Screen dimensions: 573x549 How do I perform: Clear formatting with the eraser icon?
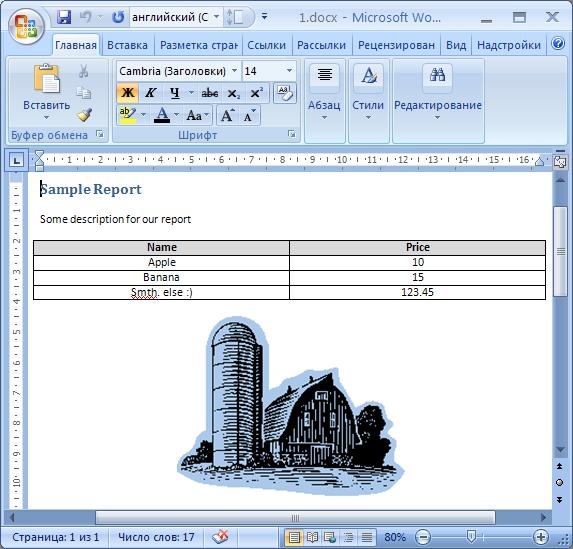285,92
